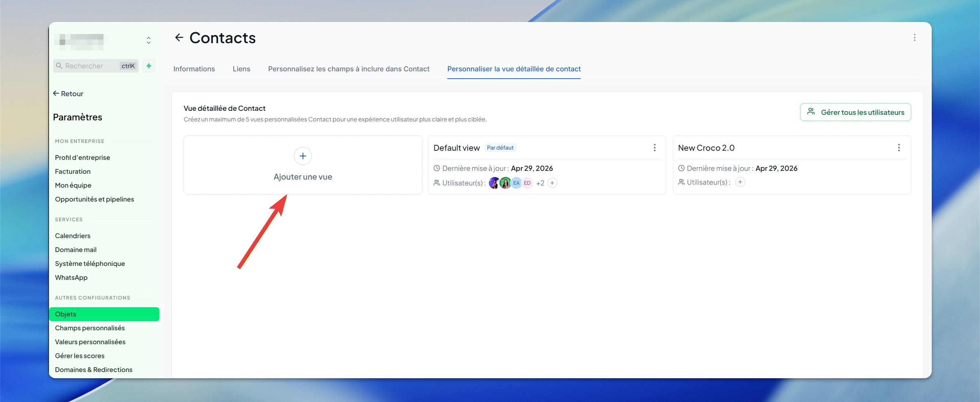
Task: Open Profil d'entreprise settings
Action: tap(82, 158)
